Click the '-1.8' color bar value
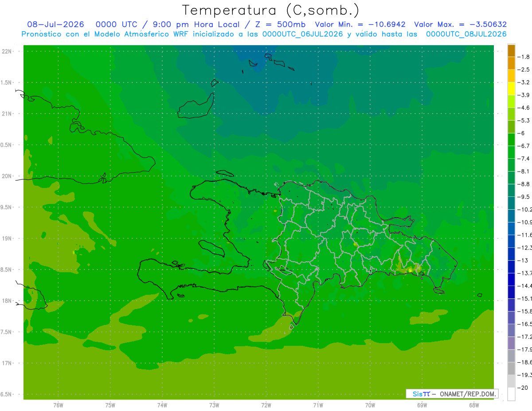This screenshot has height=411, width=532. (524, 57)
